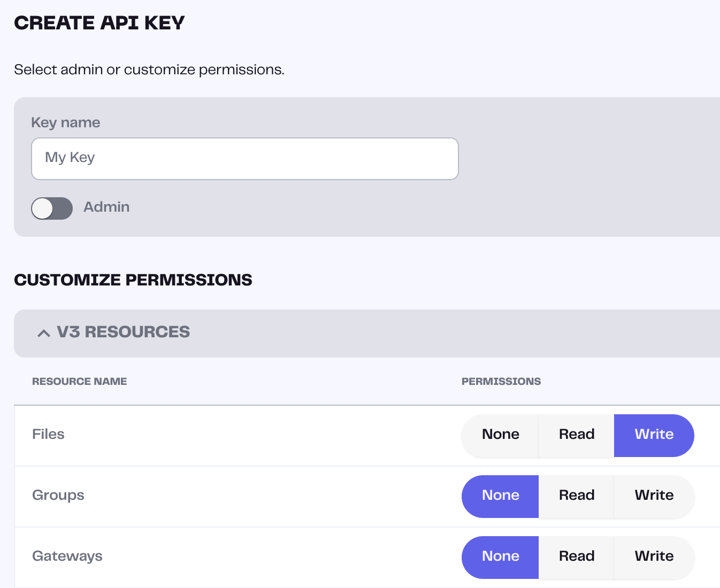The image size is (720, 588).
Task: Set Files permission to None
Action: 501,435
